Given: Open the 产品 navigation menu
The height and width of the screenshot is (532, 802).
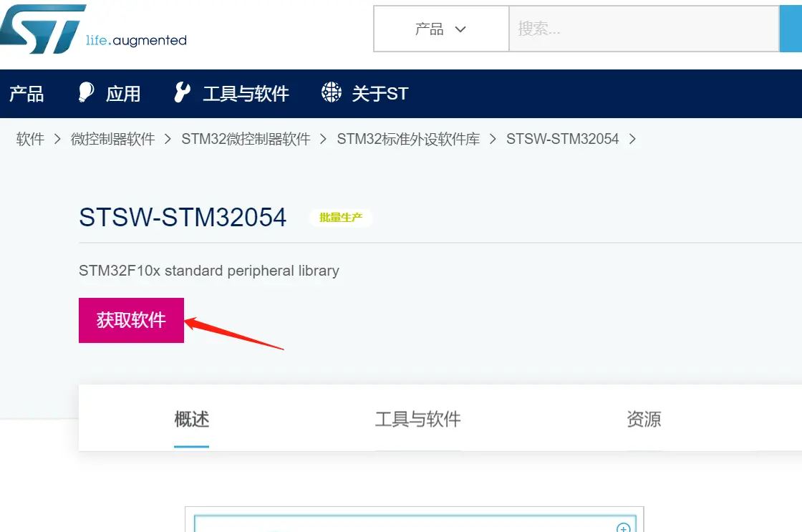Looking at the screenshot, I should click(x=26, y=94).
